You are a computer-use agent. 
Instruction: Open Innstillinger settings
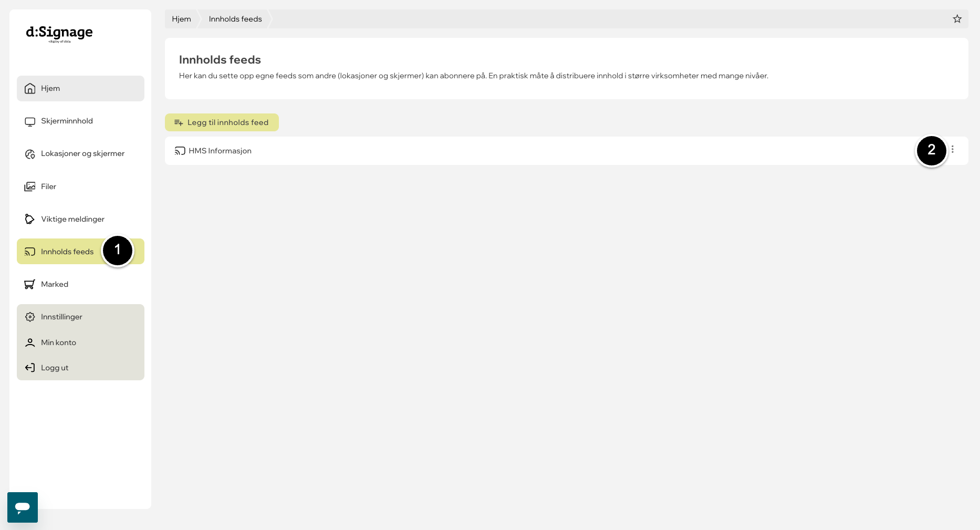(x=80, y=317)
